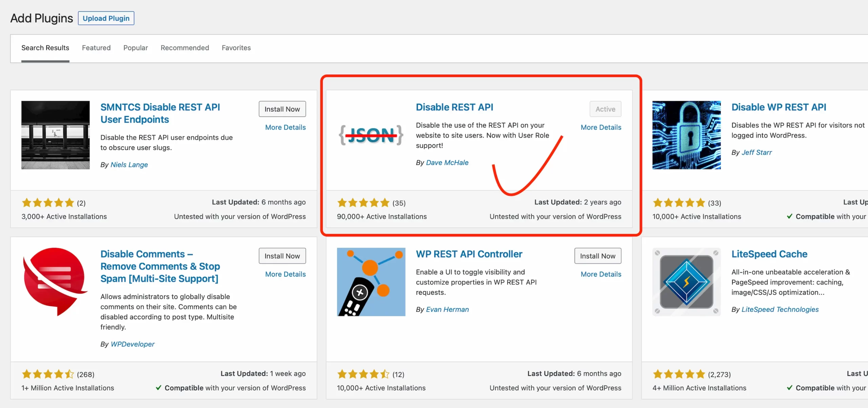Click "4+ Million Active Installations" text
Viewport: 868px width, 408px height.
pos(699,388)
